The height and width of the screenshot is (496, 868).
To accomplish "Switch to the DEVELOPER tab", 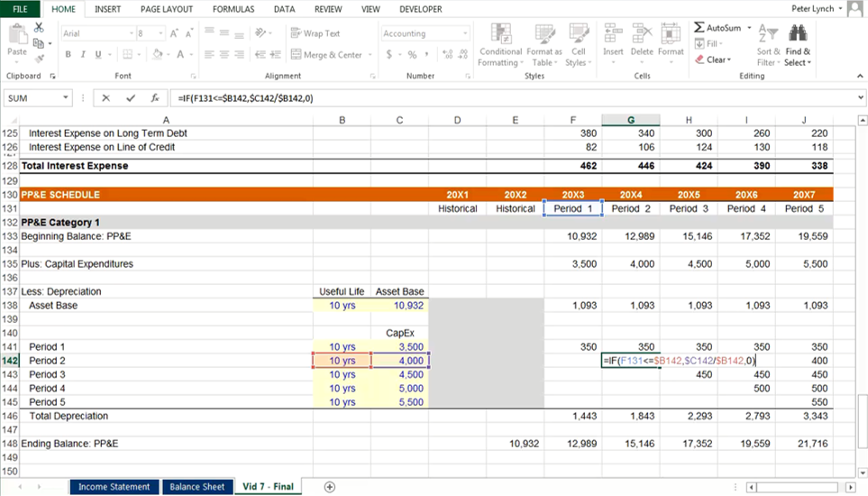I will pyautogui.click(x=421, y=9).
